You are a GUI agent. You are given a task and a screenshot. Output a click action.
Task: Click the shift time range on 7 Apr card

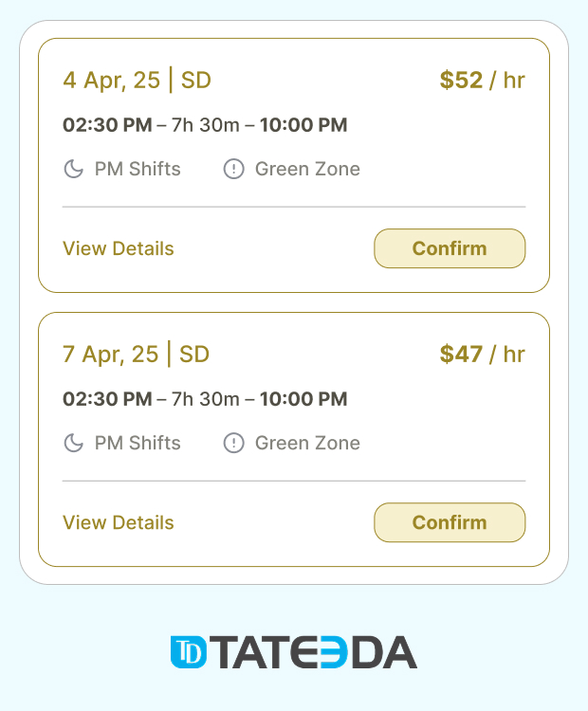[x=205, y=399]
